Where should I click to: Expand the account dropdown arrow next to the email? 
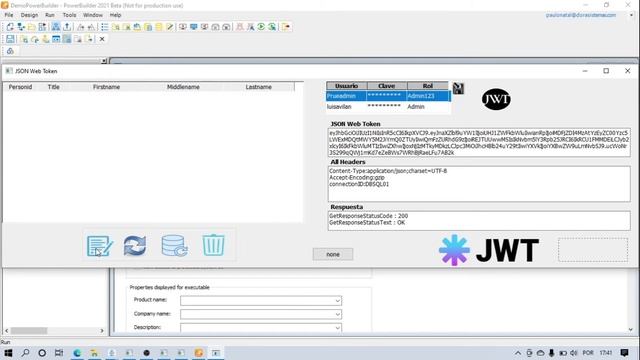(631, 15)
